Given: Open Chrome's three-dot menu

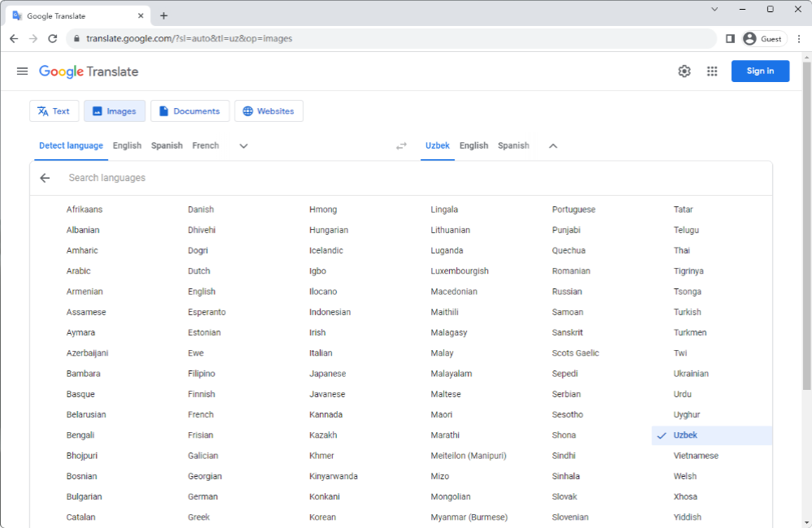Looking at the screenshot, I should pos(799,38).
